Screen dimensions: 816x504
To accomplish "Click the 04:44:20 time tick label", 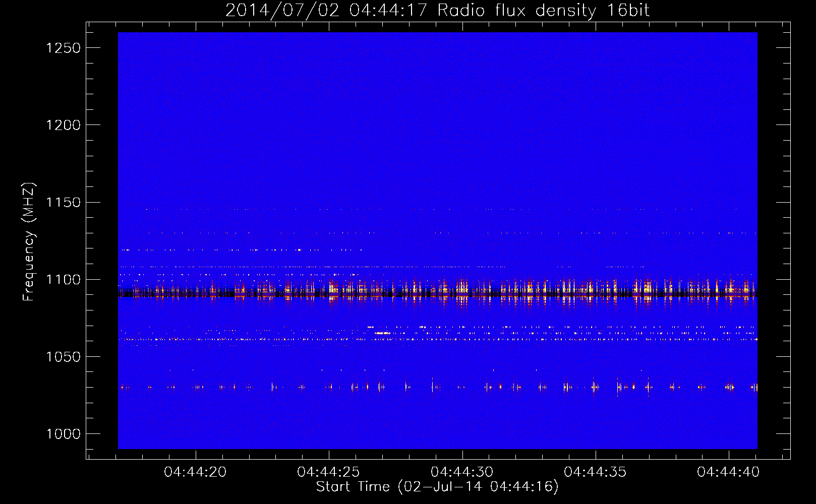I will pyautogui.click(x=195, y=472).
